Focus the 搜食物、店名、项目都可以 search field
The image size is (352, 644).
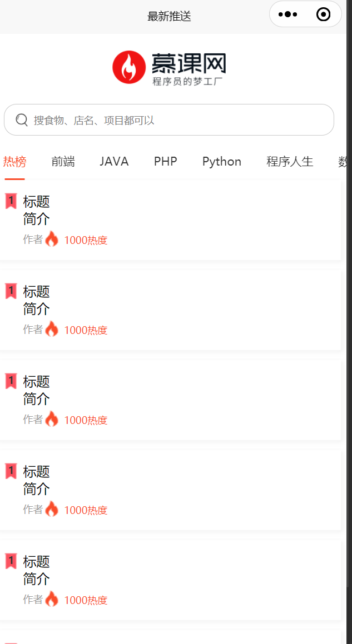169,120
